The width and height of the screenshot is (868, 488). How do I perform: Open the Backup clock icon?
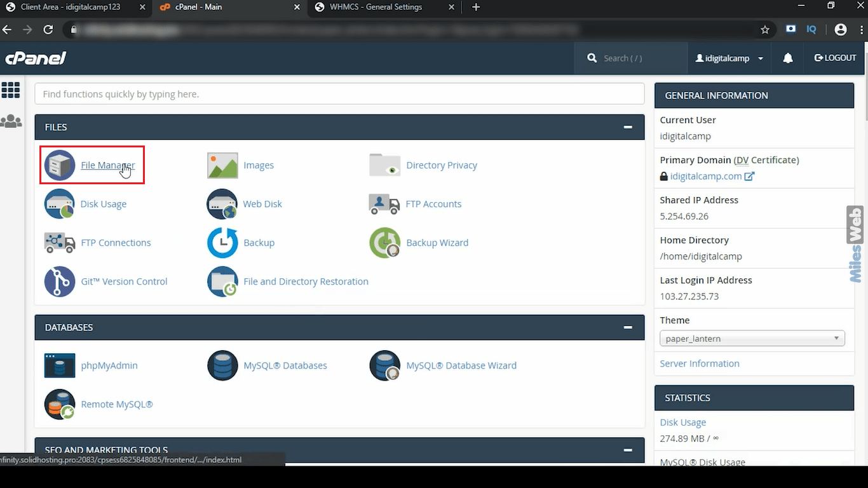pos(222,243)
